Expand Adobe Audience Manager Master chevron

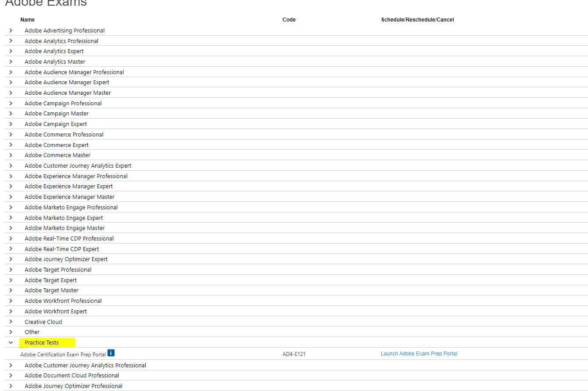11,93
